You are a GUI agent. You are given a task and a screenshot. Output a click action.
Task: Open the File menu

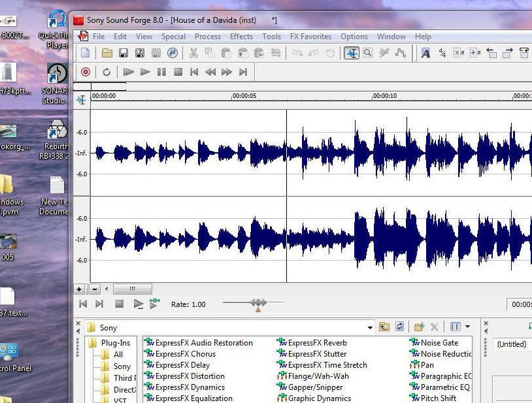point(99,37)
